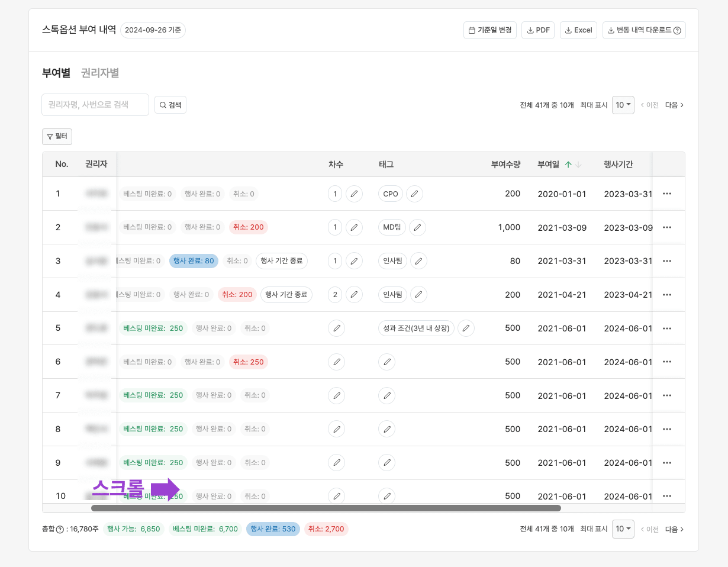Viewport: 728px width, 567px height.
Task: Edit the 인사팀 tag in row 3
Action: pos(418,260)
